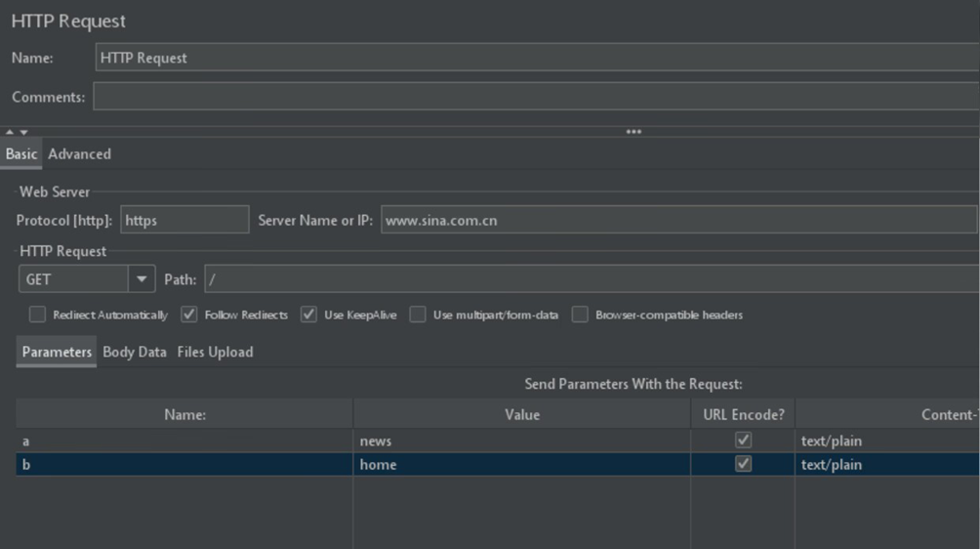Click the collapse-down arrow on the divider
980x549 pixels.
[23, 132]
